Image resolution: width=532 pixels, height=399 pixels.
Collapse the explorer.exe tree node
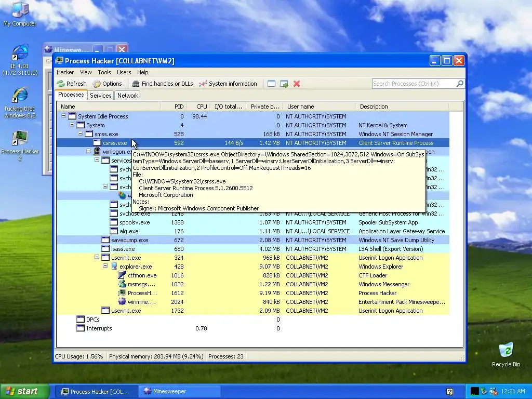pyautogui.click(x=105, y=266)
